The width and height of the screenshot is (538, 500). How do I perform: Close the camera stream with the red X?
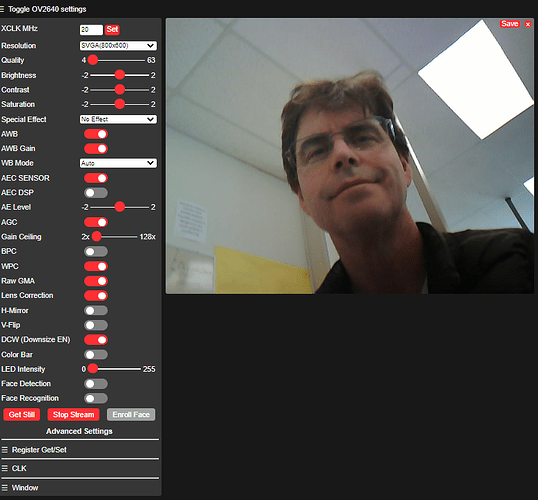point(528,24)
